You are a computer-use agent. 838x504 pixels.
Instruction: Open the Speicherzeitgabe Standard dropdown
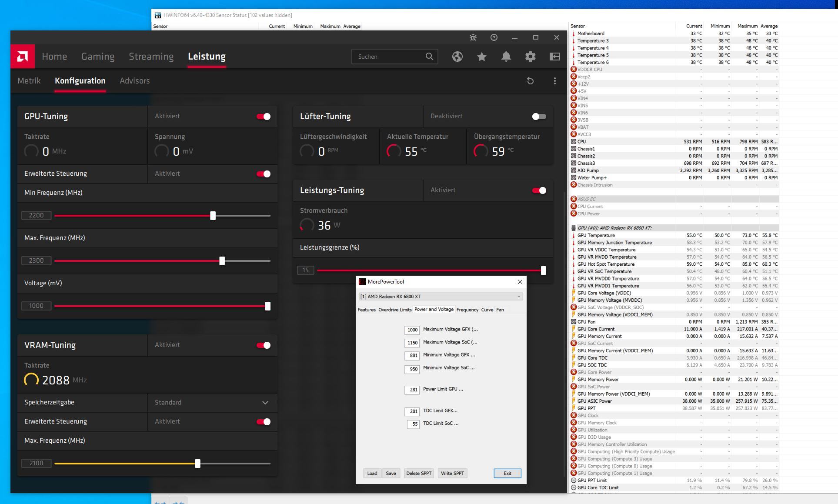click(212, 403)
